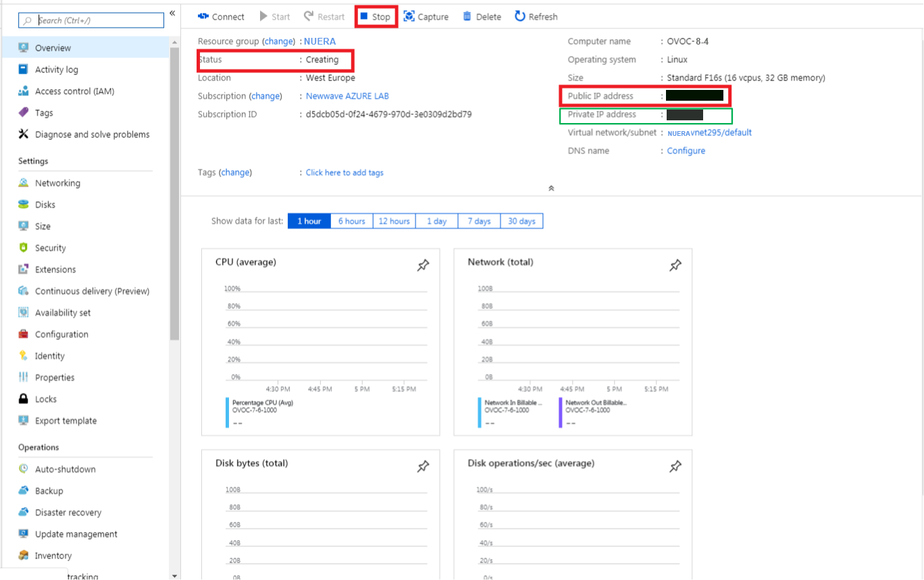Collapse the left sidebar menu
This screenshot has height=580, width=924.
click(172, 14)
